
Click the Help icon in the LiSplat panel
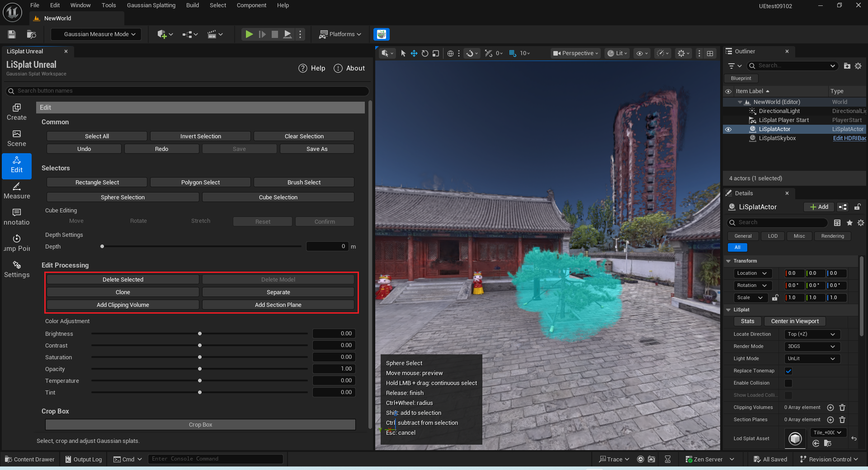(303, 68)
